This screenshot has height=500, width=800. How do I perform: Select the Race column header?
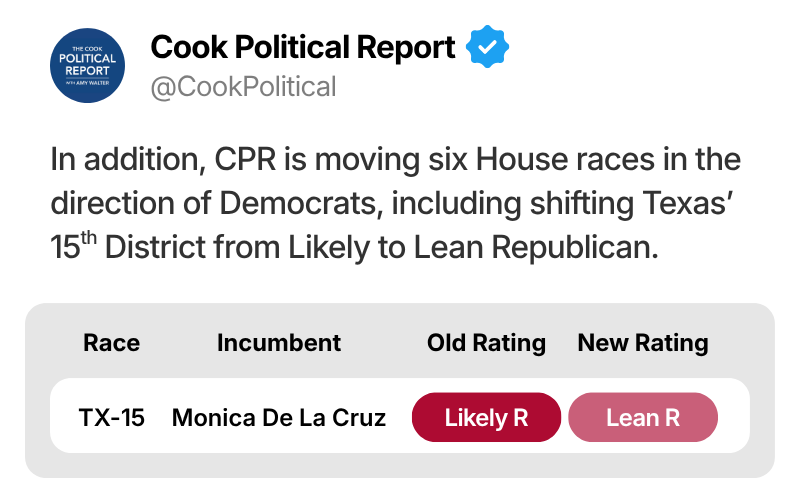coord(111,343)
